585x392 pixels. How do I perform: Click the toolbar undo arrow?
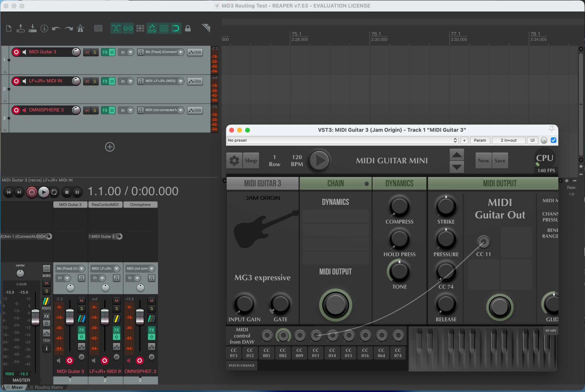(56, 29)
